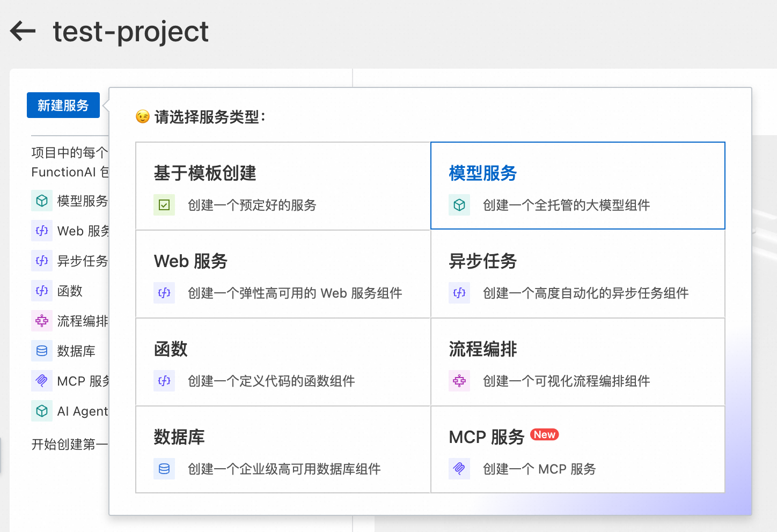Click the 创建一个 MCP 服务 description
The width and height of the screenshot is (777, 532).
click(539, 469)
